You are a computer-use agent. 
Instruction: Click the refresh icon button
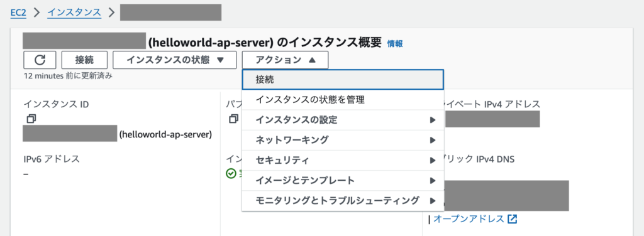[40, 60]
